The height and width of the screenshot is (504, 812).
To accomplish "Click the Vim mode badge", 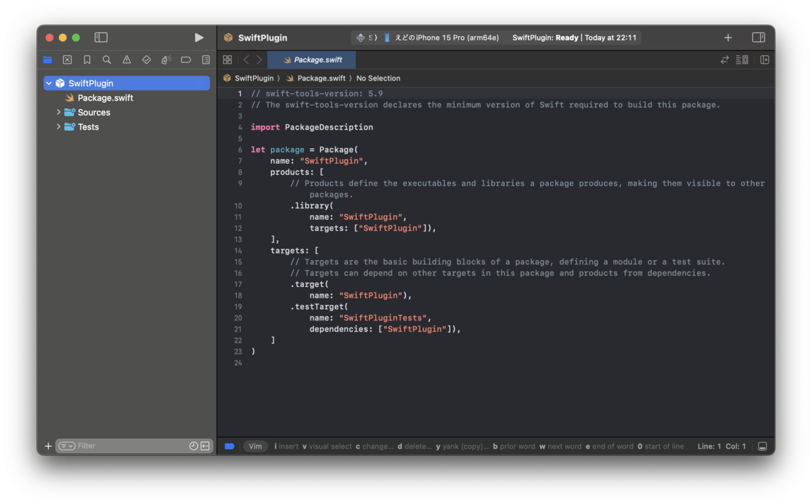I will 255,446.
